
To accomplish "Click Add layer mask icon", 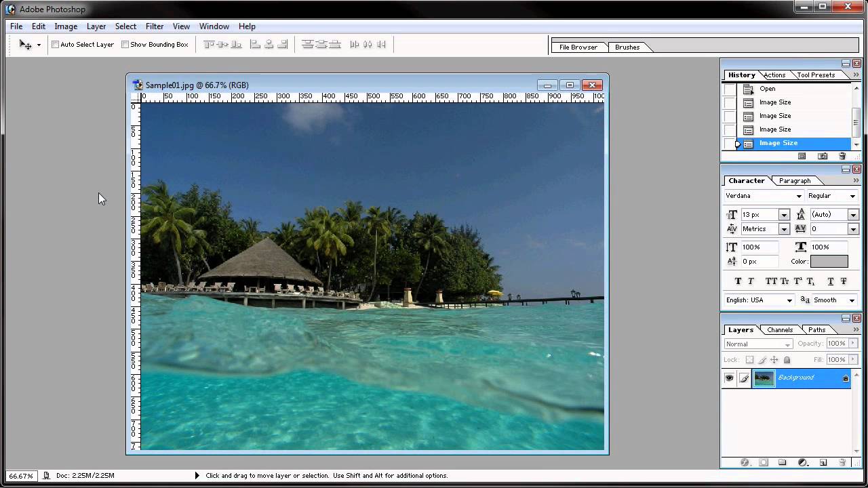I will (764, 463).
